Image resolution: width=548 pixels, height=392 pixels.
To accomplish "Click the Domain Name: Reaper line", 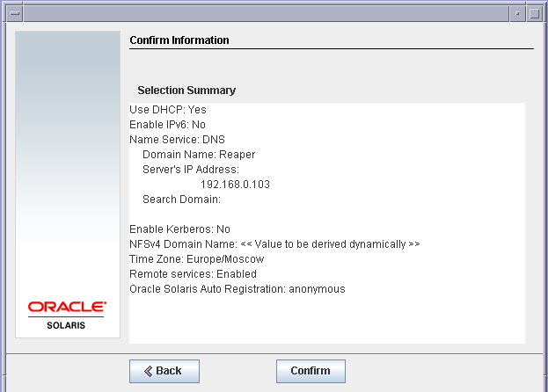I will pyautogui.click(x=199, y=155).
